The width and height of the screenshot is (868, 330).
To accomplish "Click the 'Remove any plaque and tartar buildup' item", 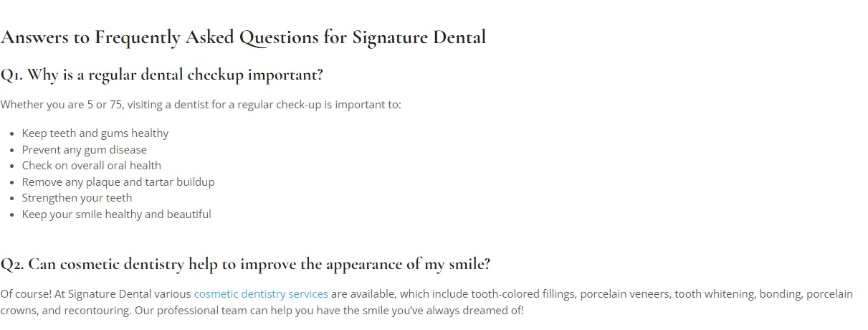I will 118,182.
